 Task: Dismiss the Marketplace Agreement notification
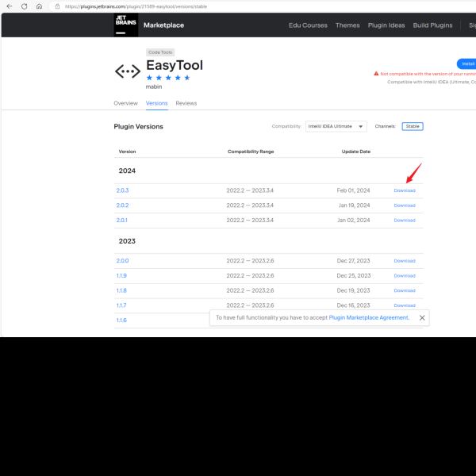422,317
